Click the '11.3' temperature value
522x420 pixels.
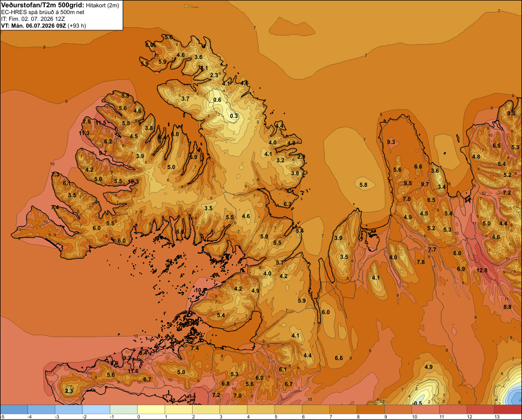(84, 133)
